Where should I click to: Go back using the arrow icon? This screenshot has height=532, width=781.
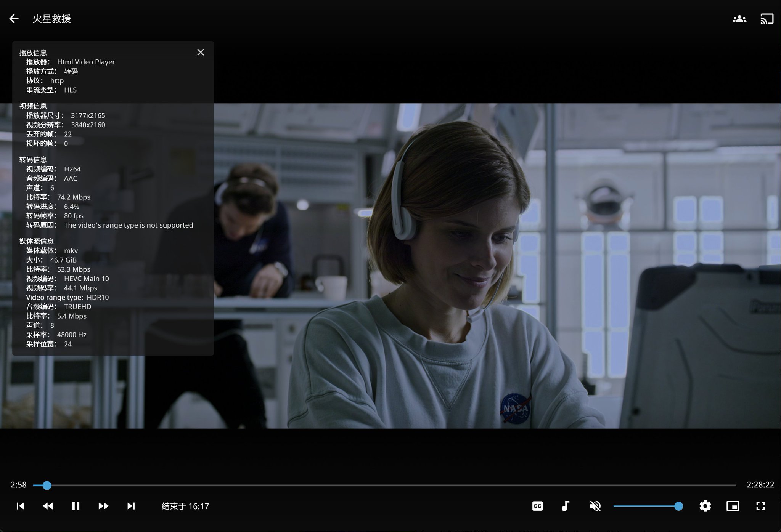point(14,19)
